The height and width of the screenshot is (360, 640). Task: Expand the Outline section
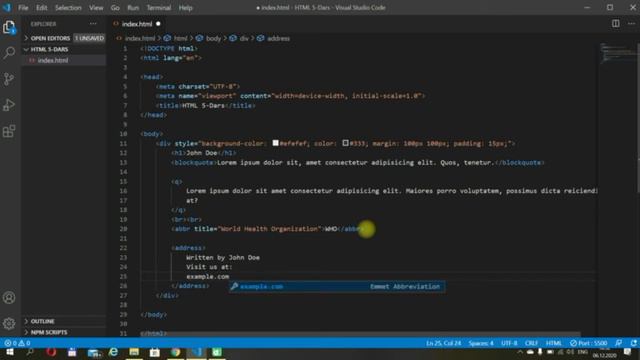pyautogui.click(x=42, y=321)
